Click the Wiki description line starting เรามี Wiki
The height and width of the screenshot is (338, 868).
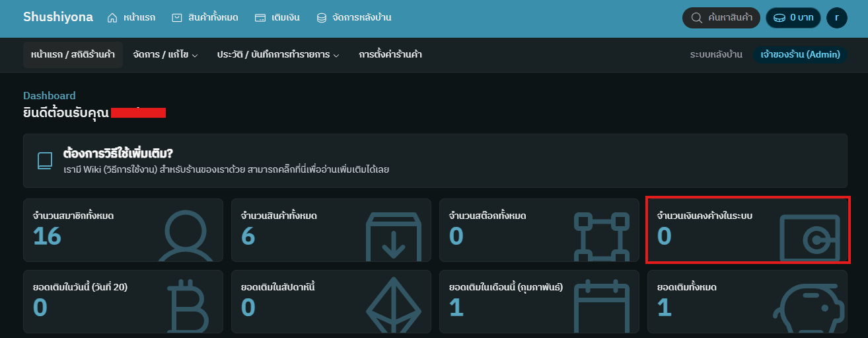tap(227, 169)
